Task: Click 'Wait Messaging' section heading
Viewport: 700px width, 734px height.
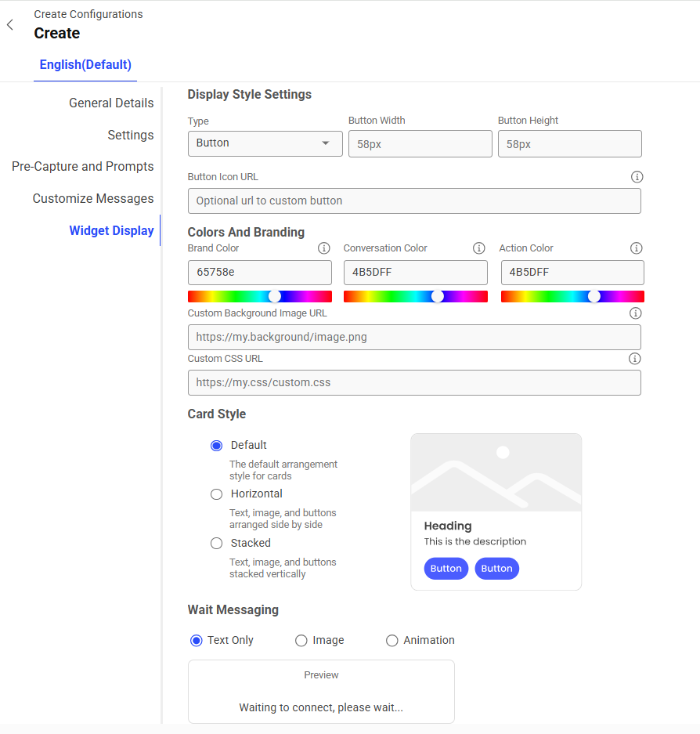Action: pos(233,609)
